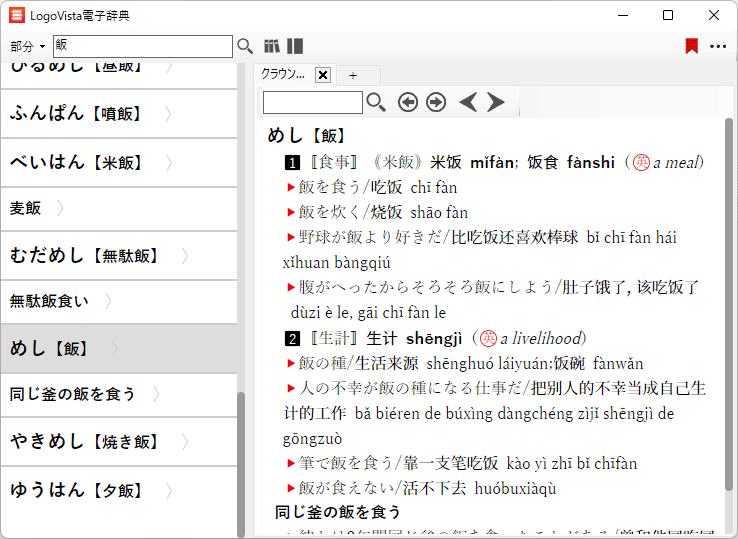Toggle the split panel layout icon
The height and width of the screenshot is (539, 738).
tap(295, 46)
